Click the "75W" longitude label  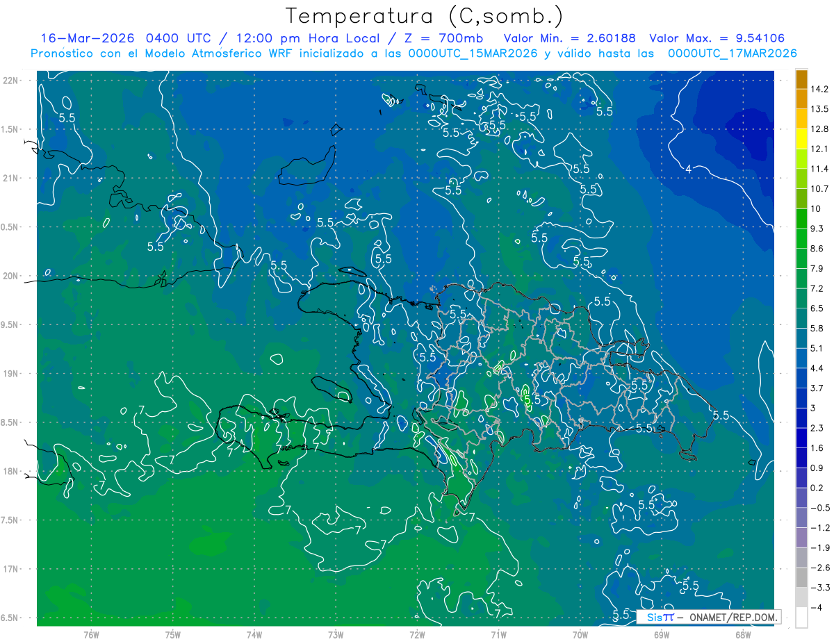click(173, 634)
